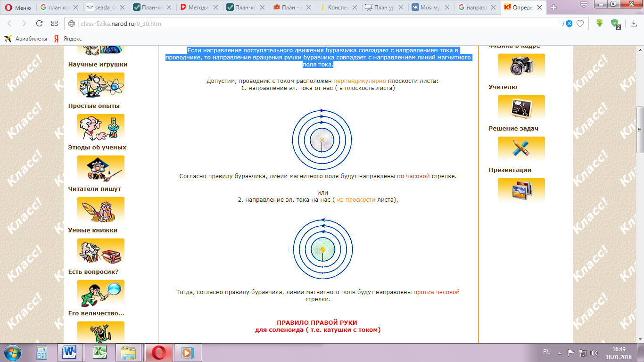Open the RU language selector in taskbar
The width and height of the screenshot is (644, 362).
[x=547, y=352]
